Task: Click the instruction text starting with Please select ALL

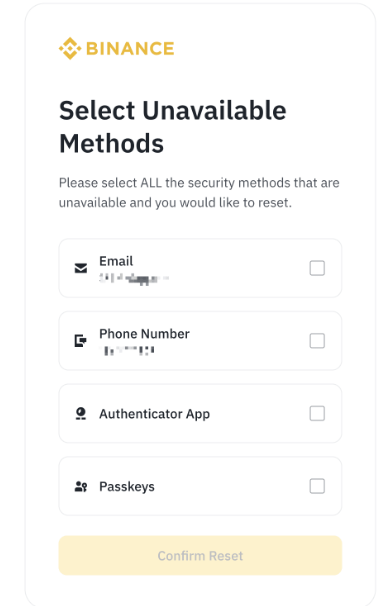Action: [x=199, y=192]
